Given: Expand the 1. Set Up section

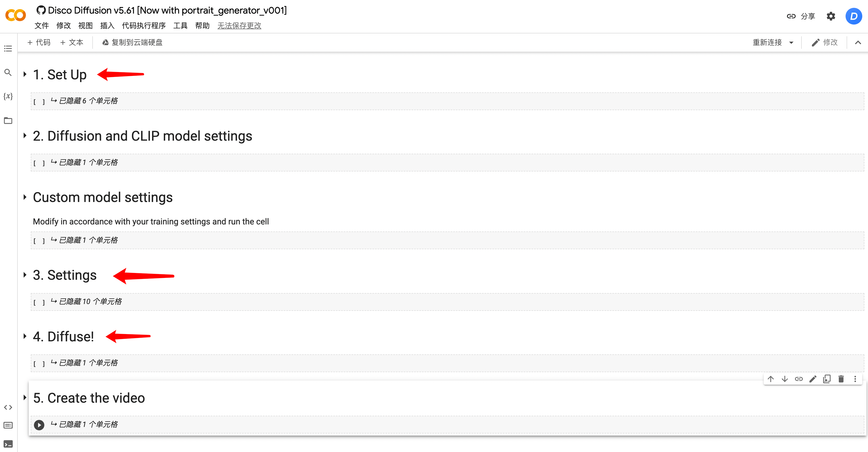Looking at the screenshot, I should pyautogui.click(x=25, y=74).
